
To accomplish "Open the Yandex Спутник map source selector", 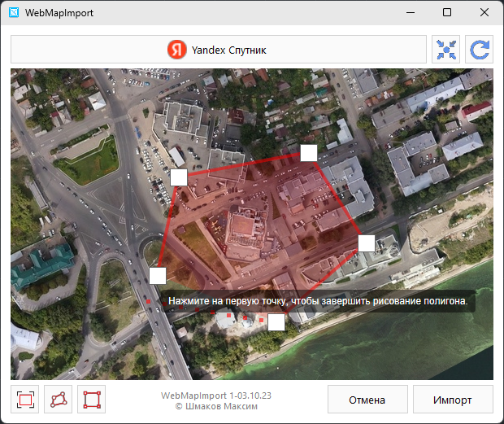I will click(x=218, y=50).
